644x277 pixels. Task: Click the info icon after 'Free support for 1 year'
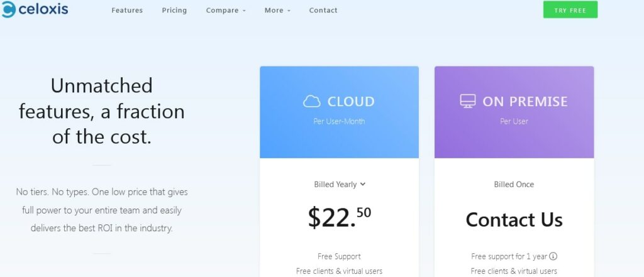click(553, 256)
